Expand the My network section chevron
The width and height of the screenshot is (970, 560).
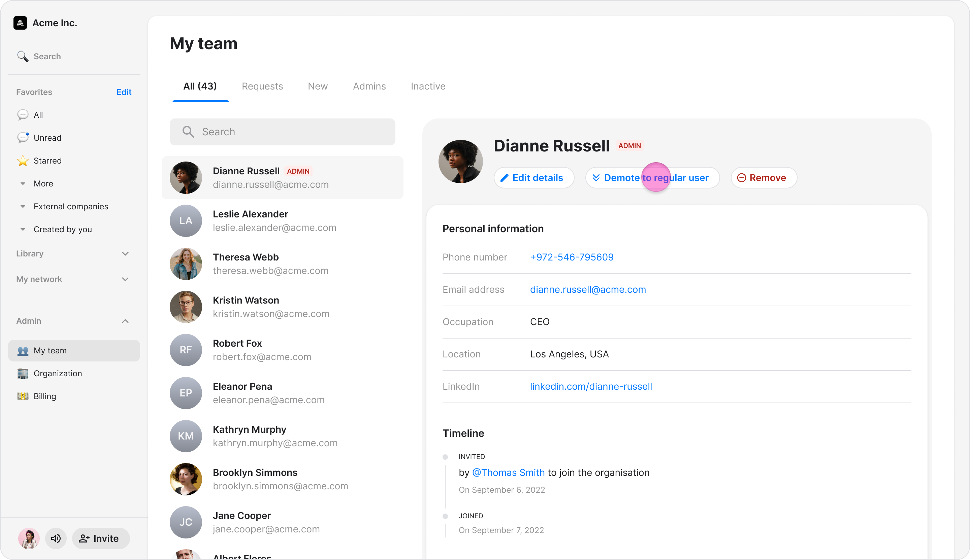coord(125,279)
